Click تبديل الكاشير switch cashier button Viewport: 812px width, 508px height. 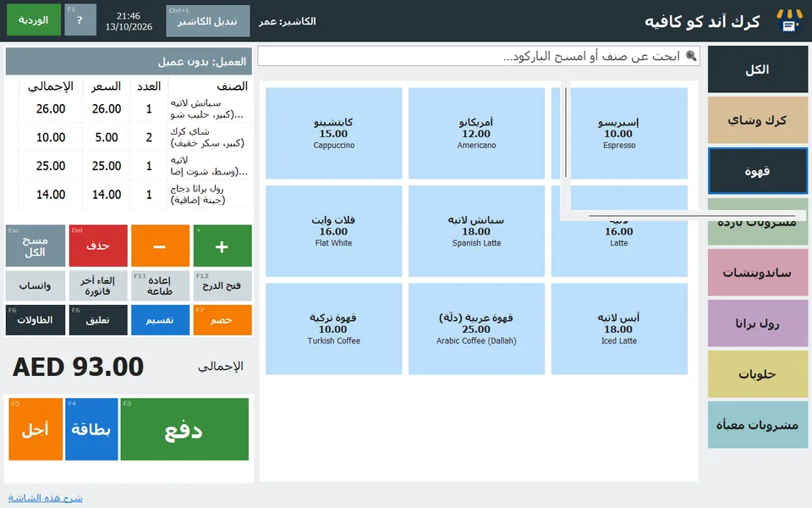tap(208, 21)
